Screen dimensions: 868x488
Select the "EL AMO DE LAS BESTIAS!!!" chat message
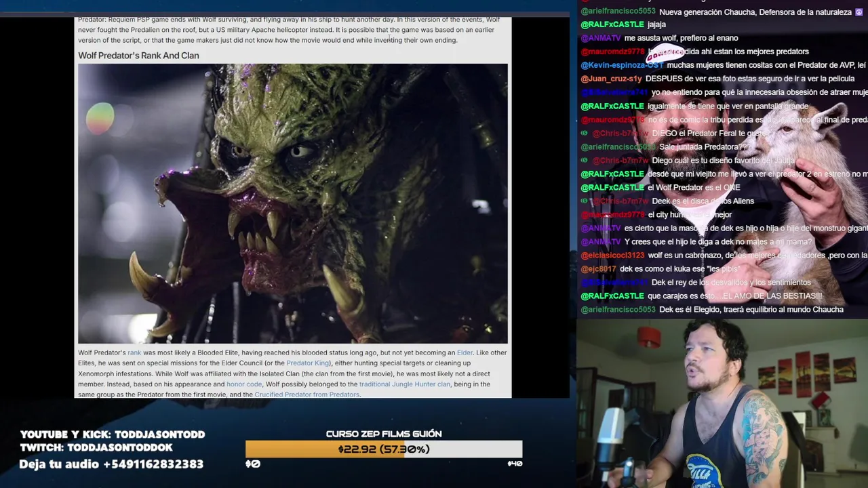(701, 296)
